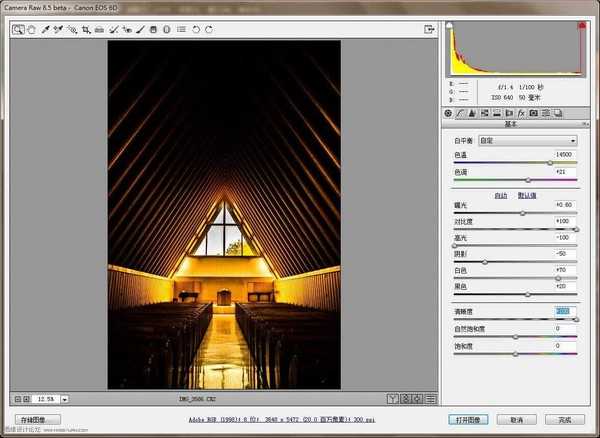Rotate image counterclockwise

(x=196, y=30)
